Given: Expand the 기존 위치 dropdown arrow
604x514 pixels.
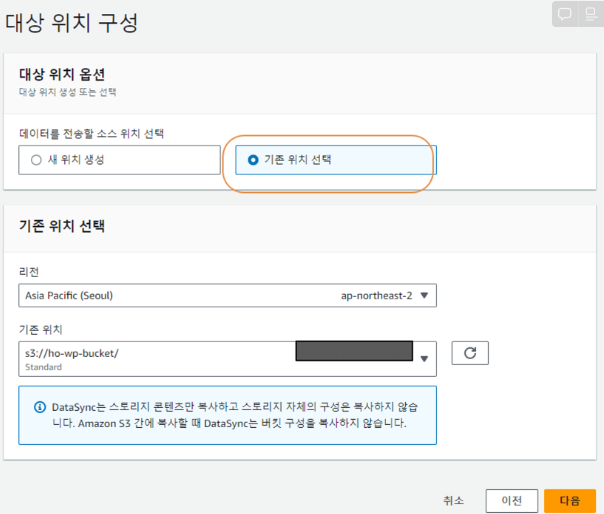Looking at the screenshot, I should click(x=424, y=359).
